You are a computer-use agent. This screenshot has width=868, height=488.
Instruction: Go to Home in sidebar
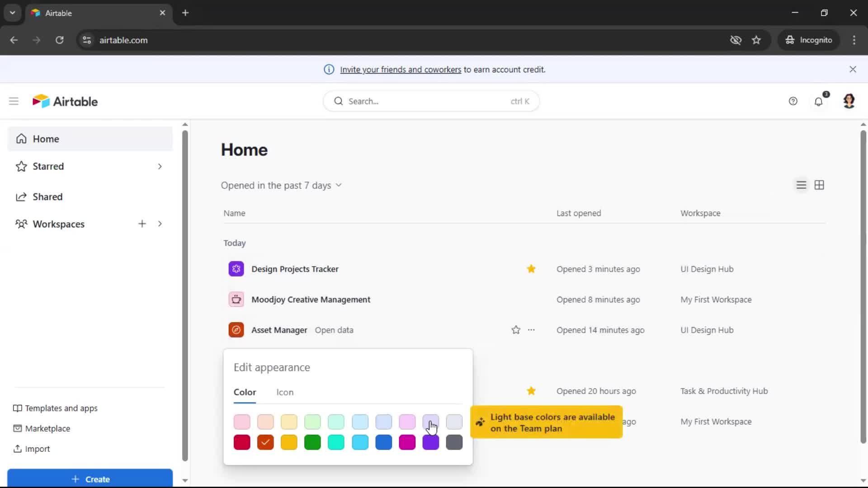click(90, 139)
